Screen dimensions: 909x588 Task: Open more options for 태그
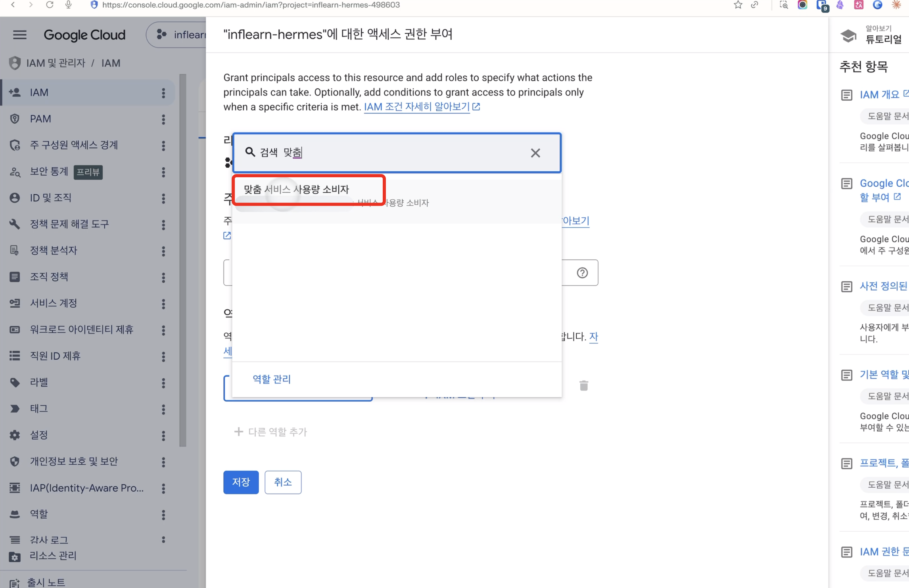coord(163,409)
